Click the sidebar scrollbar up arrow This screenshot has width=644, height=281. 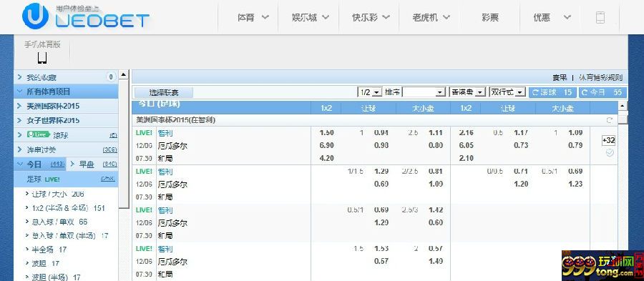point(124,75)
